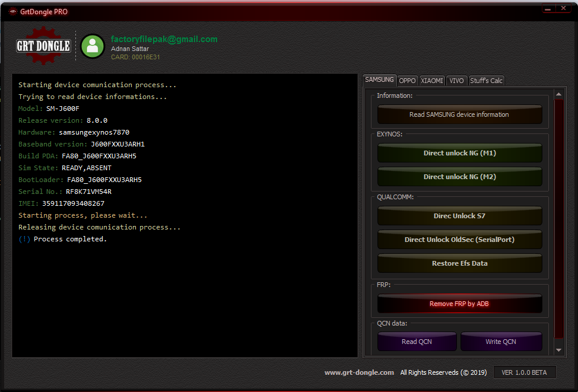Minimize the GrtDongle PRO window
Image resolution: width=578 pixels, height=392 pixels.
pos(548,8)
